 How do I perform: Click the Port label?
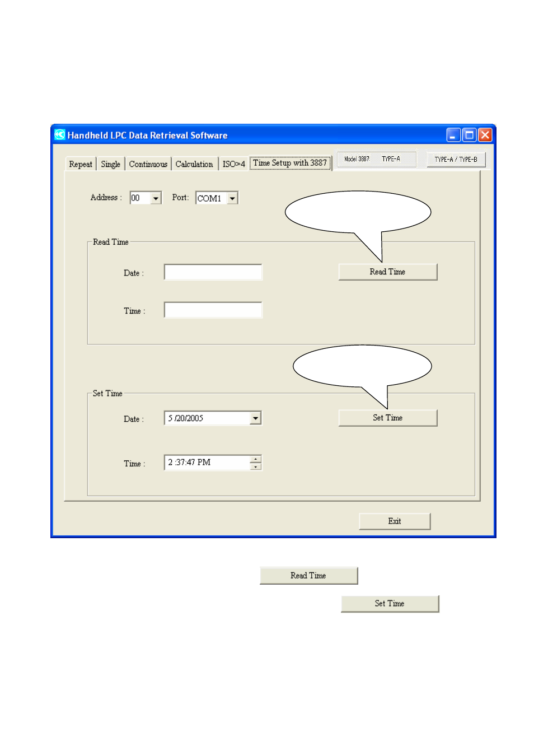[x=180, y=198]
